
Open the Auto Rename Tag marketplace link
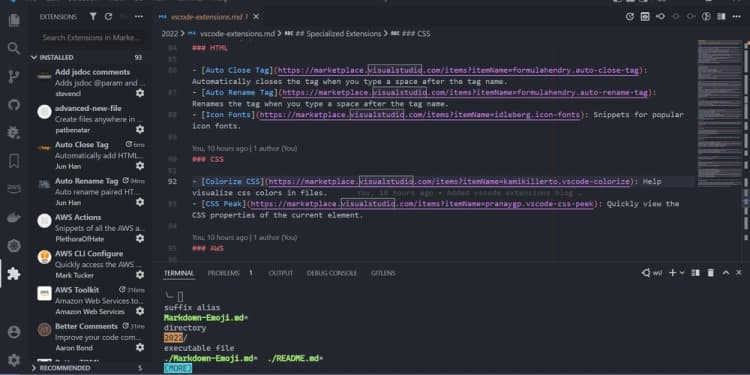click(x=465, y=92)
